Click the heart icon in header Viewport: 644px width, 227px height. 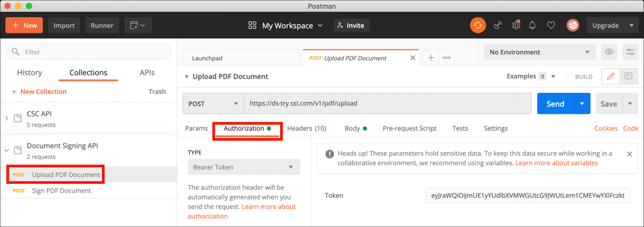[551, 25]
